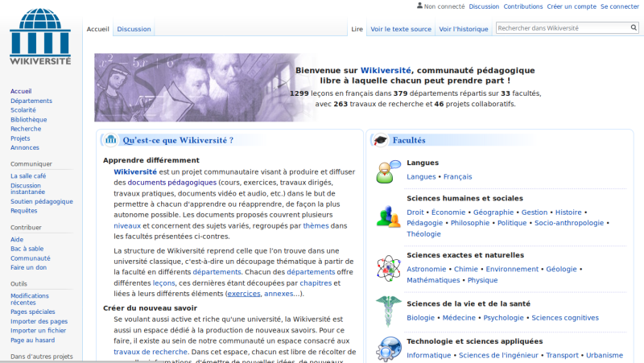Viewport: 644px width, 363px height.
Task: Click the Wikiversité logo
Action: (x=40, y=36)
